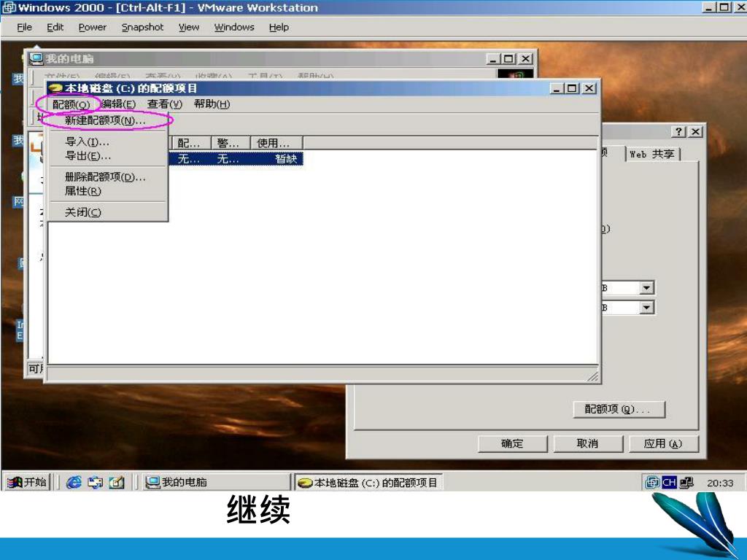
Task: Click the 警… column header
Action: (230, 143)
